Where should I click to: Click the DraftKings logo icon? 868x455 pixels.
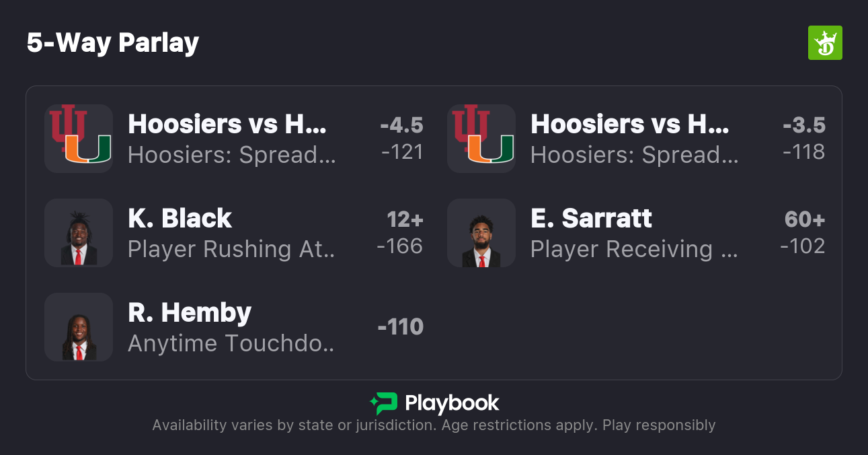click(x=824, y=43)
